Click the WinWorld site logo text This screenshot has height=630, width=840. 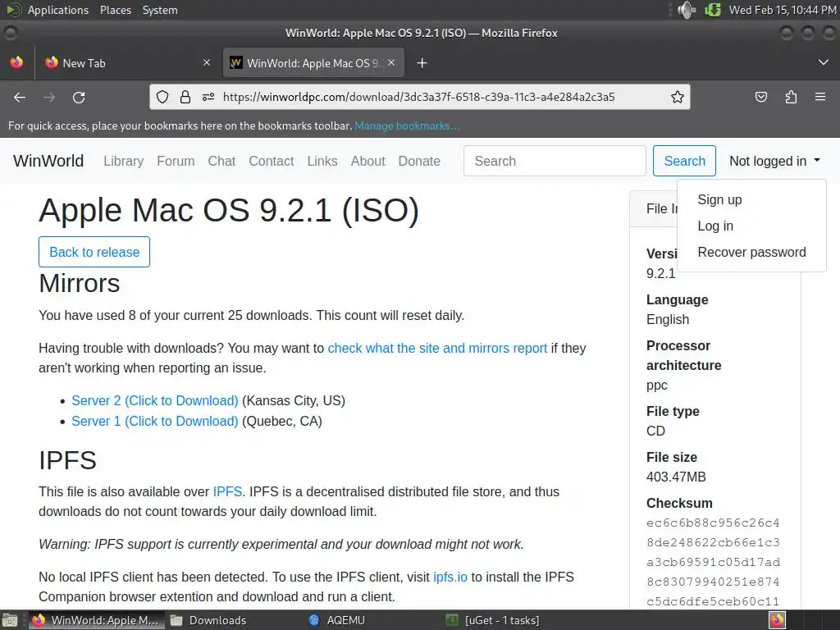[48, 161]
